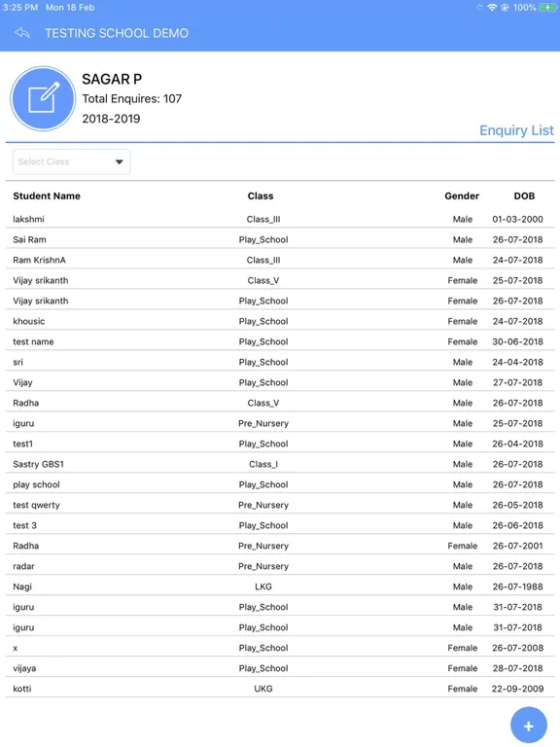
Task: Select the Sastry GBS1 enquiry row
Action: click(280, 464)
